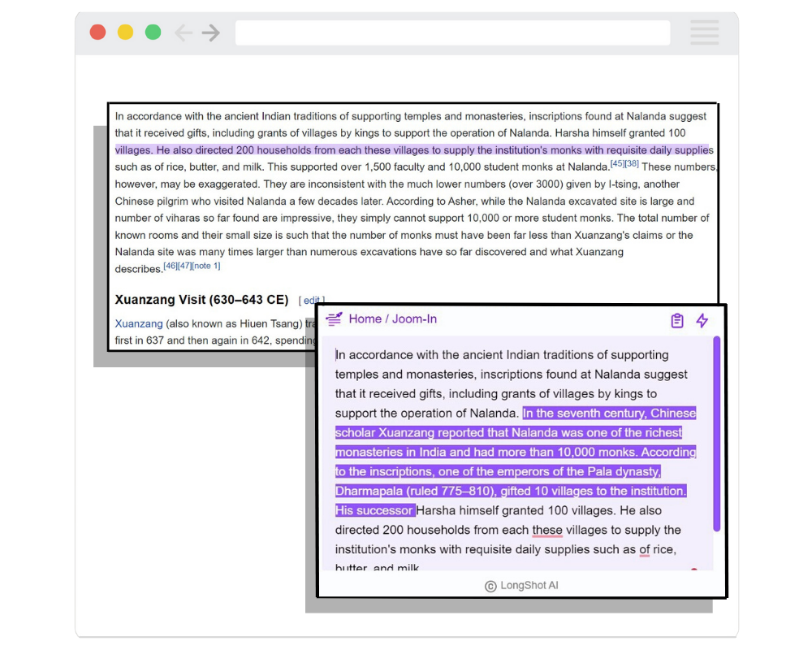Viewport: 812px width, 650px height.
Task: Click the browser back arrow
Action: (x=184, y=32)
